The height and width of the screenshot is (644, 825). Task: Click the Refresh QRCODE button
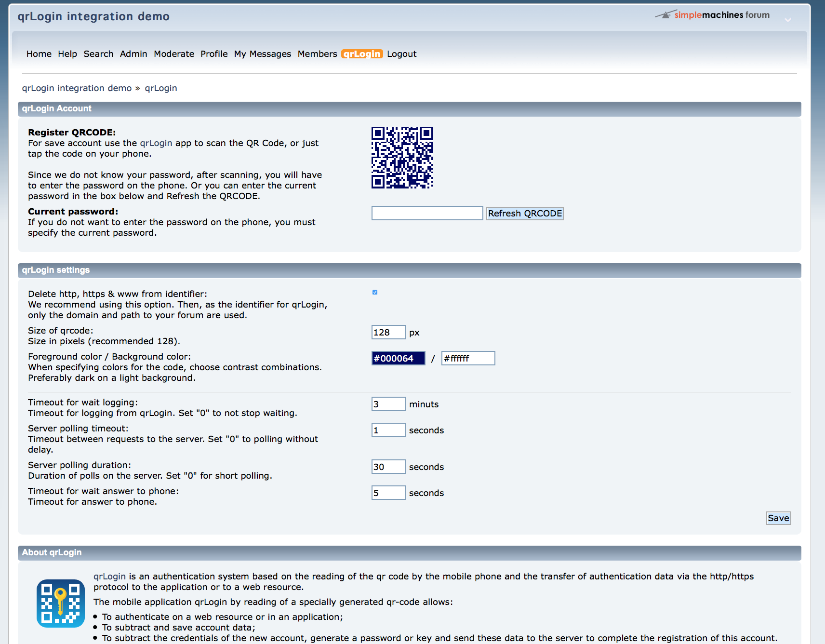click(525, 214)
